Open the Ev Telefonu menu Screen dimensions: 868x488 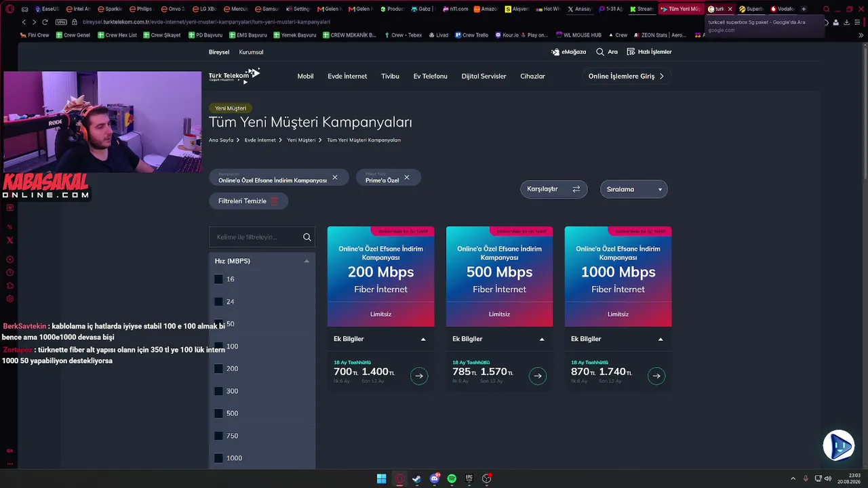click(x=431, y=76)
